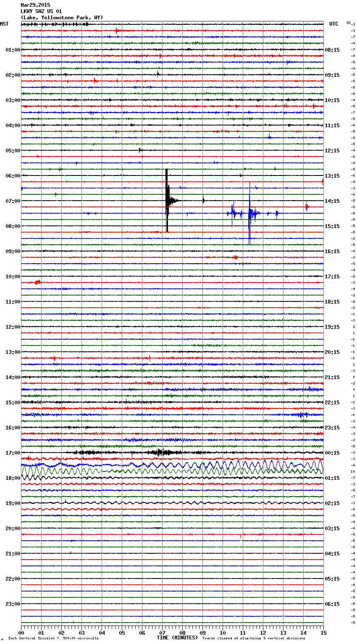357x644 pixels.
Task: Click the 10:15 UTC time label
Action: (x=332, y=100)
